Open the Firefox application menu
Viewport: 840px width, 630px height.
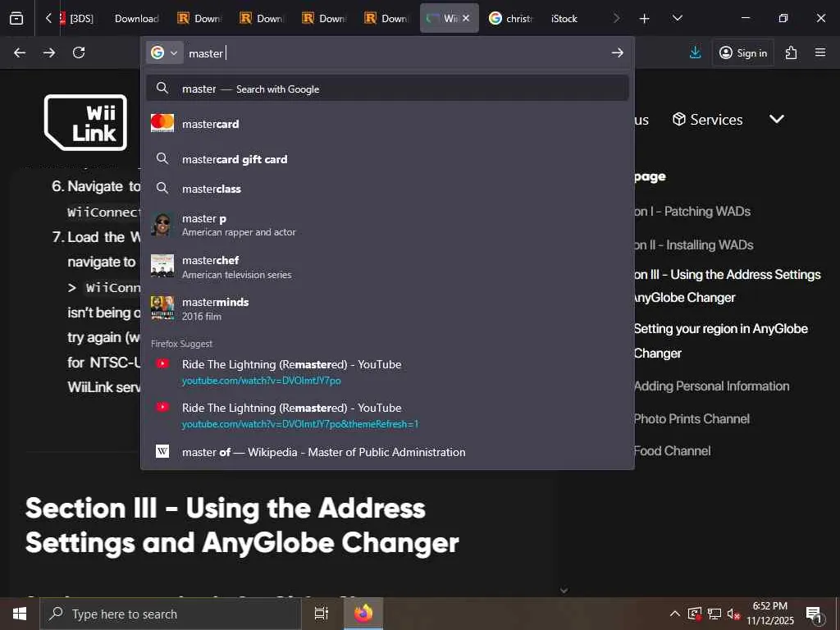tap(820, 52)
